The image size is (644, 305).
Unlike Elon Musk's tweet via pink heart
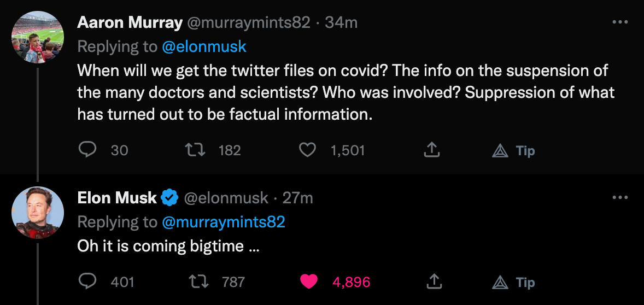coord(309,281)
